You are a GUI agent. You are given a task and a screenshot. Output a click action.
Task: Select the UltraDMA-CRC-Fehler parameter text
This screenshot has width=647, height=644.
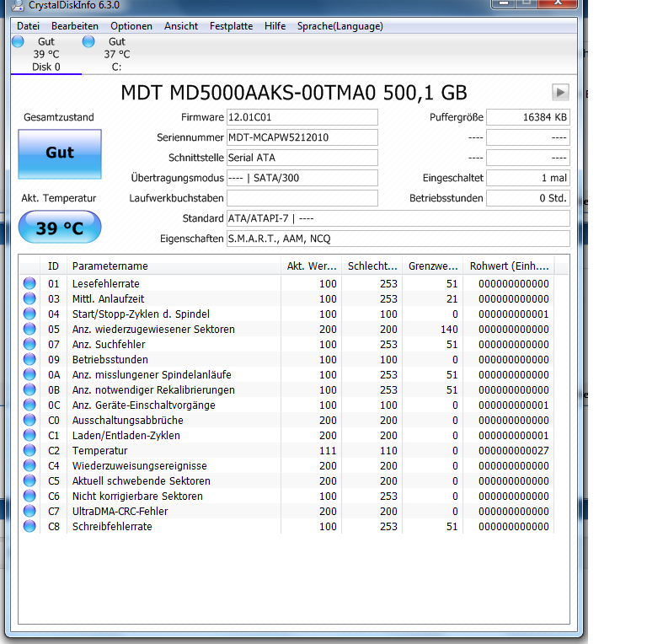coord(120,511)
